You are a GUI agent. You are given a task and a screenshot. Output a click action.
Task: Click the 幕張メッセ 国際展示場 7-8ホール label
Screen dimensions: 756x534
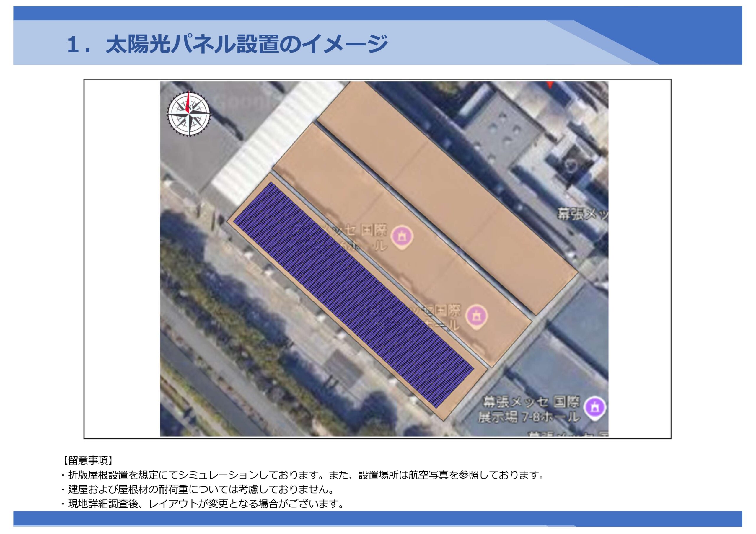click(529, 409)
